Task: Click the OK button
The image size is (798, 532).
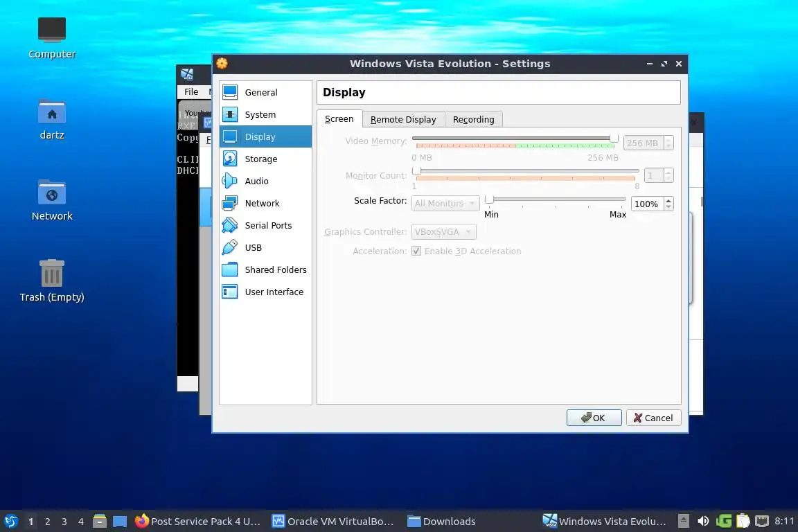Action: point(594,418)
